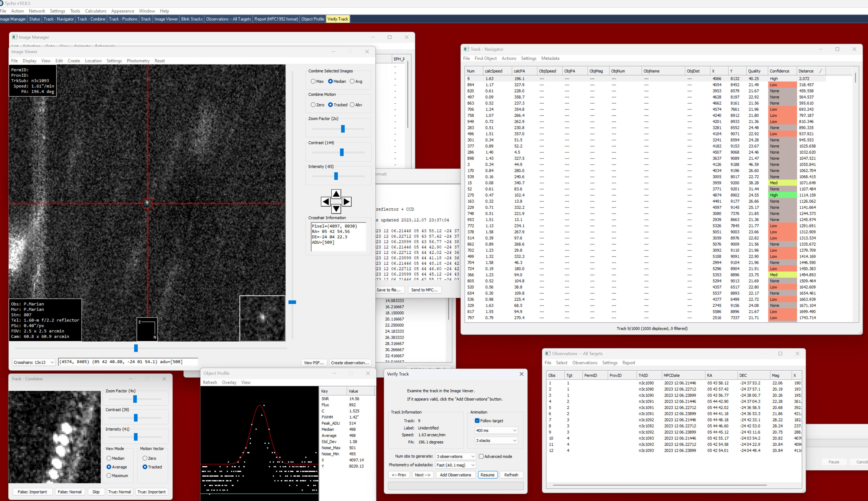Click the left arrow nudge button

coord(325,202)
